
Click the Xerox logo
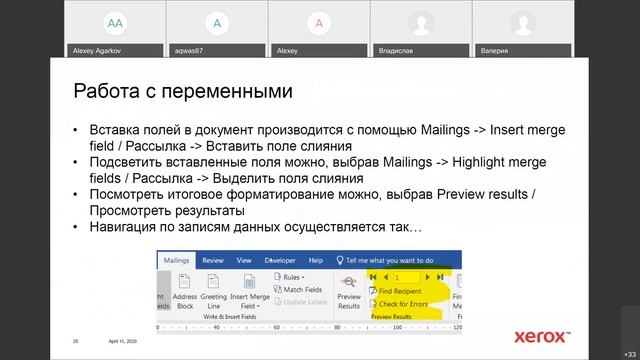[x=542, y=337]
